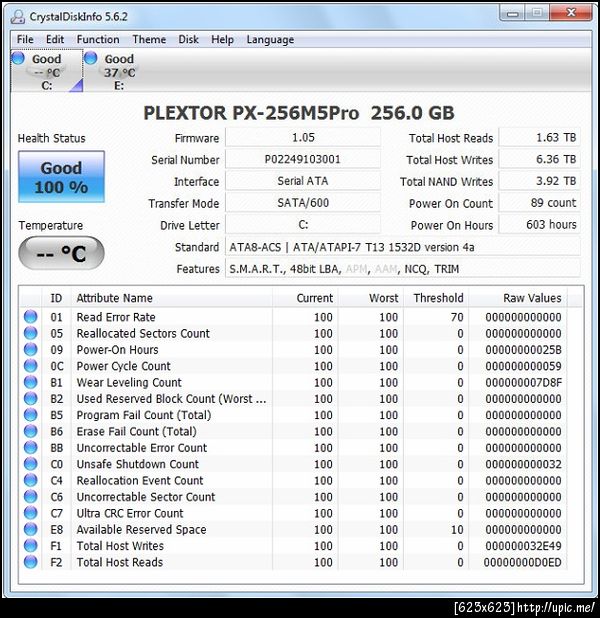Open the File menu
600x618 pixels.
pos(25,39)
